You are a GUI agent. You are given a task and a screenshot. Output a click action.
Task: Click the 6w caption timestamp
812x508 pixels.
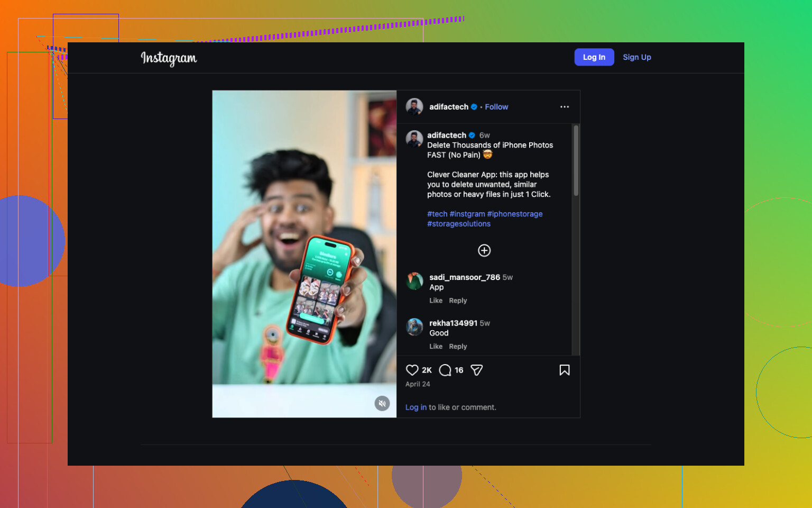[484, 135]
